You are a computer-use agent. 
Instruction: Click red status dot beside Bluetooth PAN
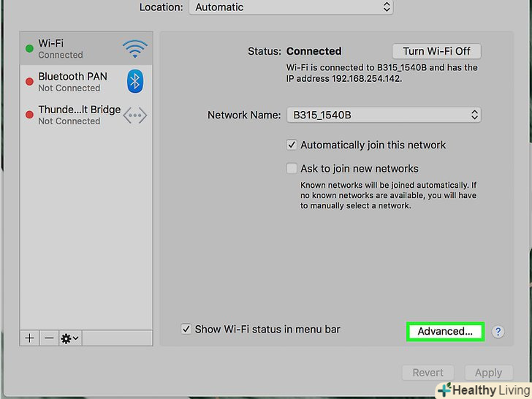click(x=29, y=81)
